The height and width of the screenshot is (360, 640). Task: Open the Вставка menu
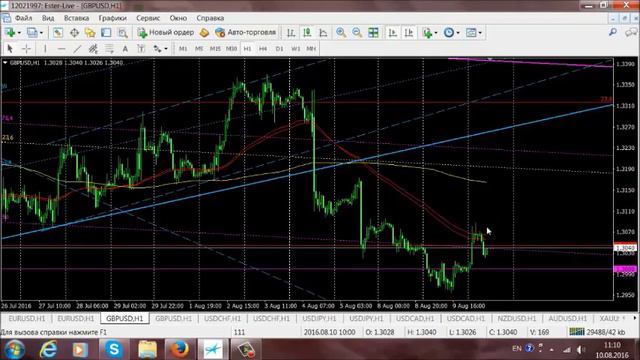click(76, 18)
